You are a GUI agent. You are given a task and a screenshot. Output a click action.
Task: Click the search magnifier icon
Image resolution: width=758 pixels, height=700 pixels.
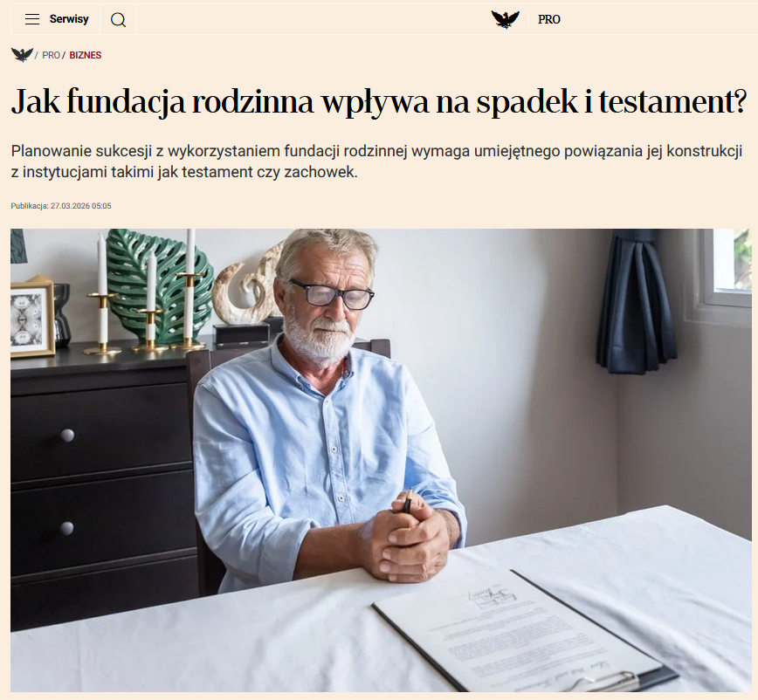(119, 20)
